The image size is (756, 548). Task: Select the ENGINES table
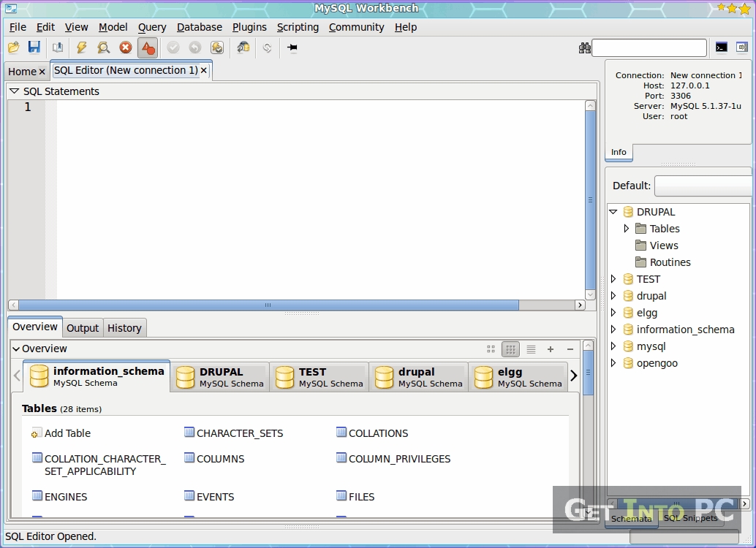60,497
